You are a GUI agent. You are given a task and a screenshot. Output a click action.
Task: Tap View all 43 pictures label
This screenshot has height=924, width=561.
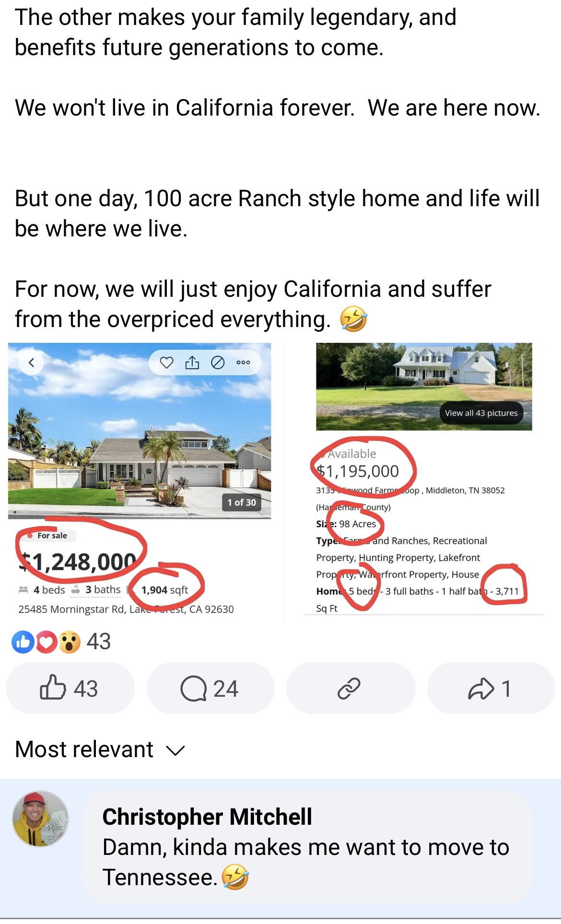tap(481, 413)
